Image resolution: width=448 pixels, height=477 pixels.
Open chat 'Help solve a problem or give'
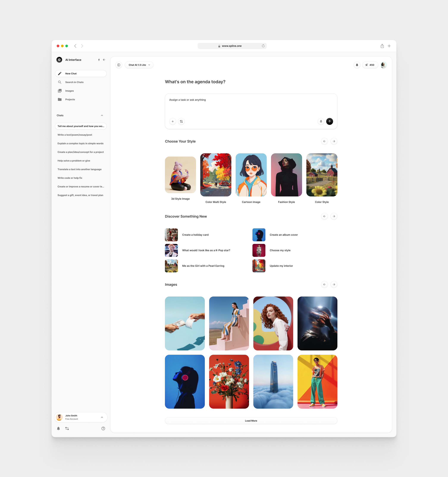(x=81, y=161)
